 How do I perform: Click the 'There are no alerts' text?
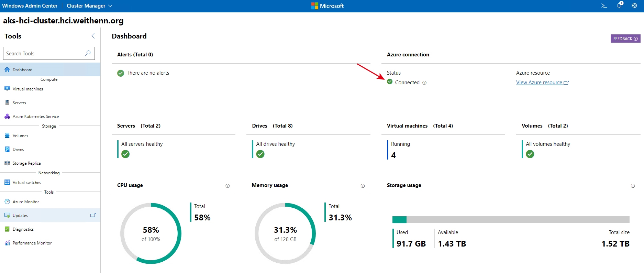(148, 73)
